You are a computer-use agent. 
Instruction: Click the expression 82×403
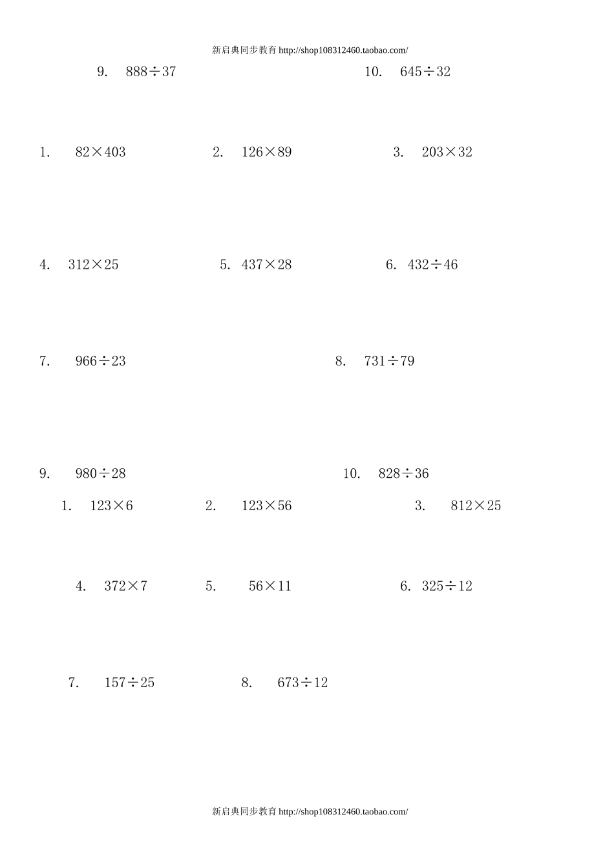pos(101,152)
